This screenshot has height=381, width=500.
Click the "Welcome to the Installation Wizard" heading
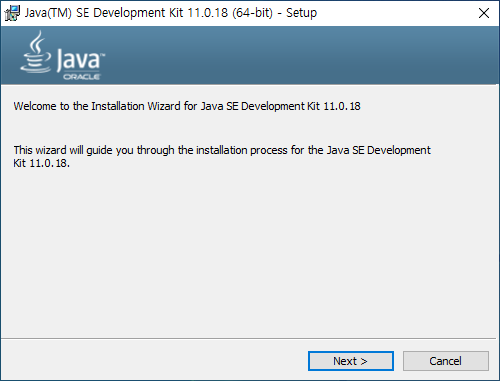coord(187,106)
